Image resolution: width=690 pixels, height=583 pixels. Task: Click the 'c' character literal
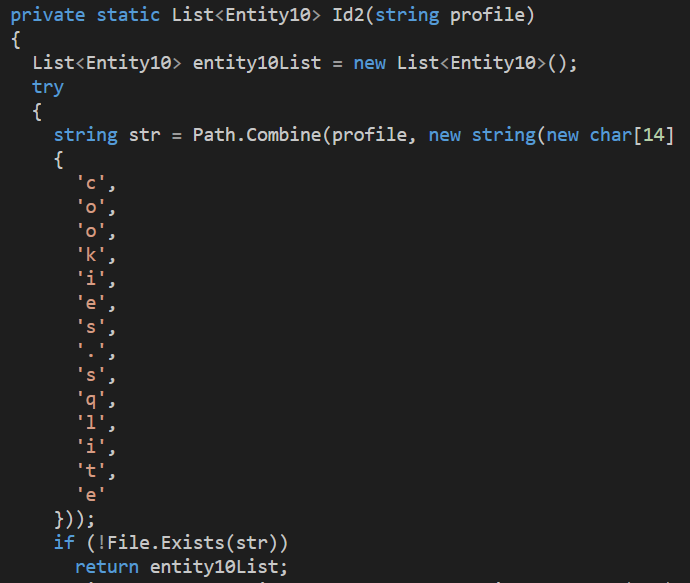point(91,183)
